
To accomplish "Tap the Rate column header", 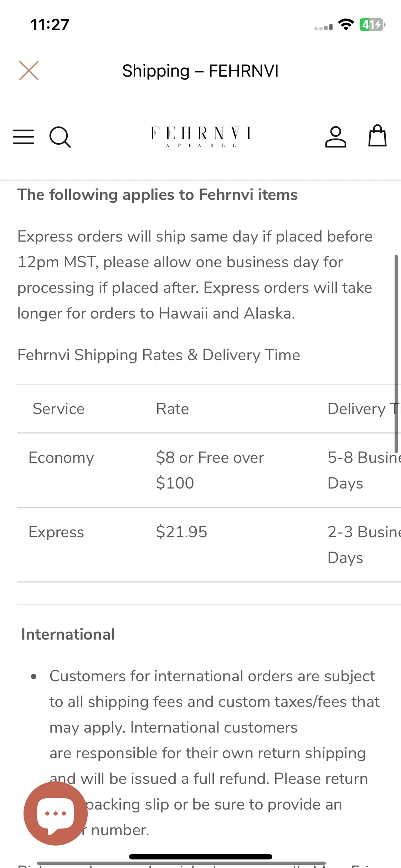I will [x=173, y=409].
